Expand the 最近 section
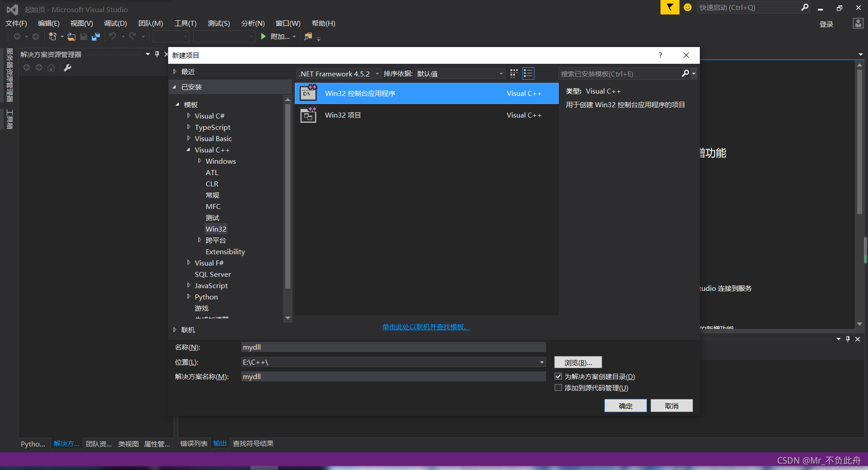 175,71
